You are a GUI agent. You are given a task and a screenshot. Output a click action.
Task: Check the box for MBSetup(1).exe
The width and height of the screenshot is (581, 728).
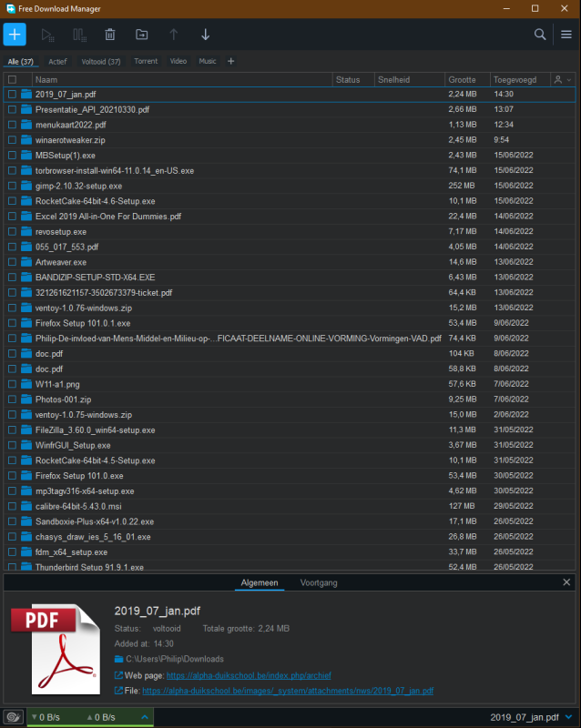[x=13, y=155]
